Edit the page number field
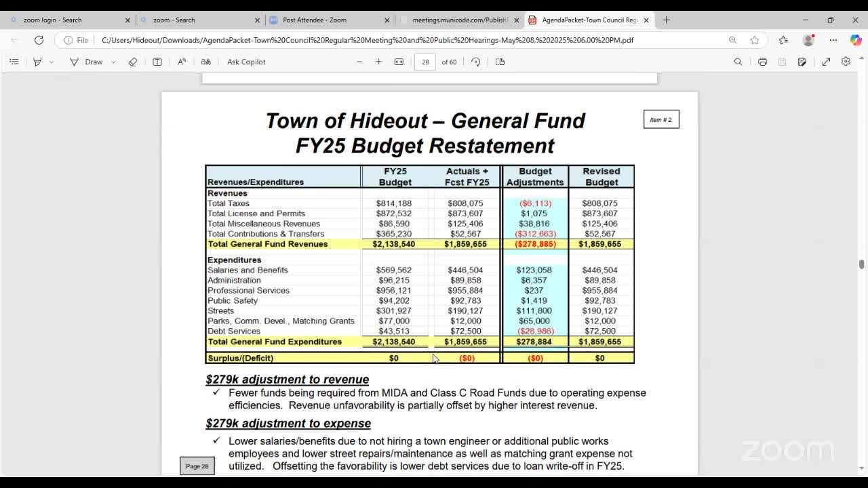Image resolution: width=868 pixels, height=488 pixels. (x=425, y=62)
